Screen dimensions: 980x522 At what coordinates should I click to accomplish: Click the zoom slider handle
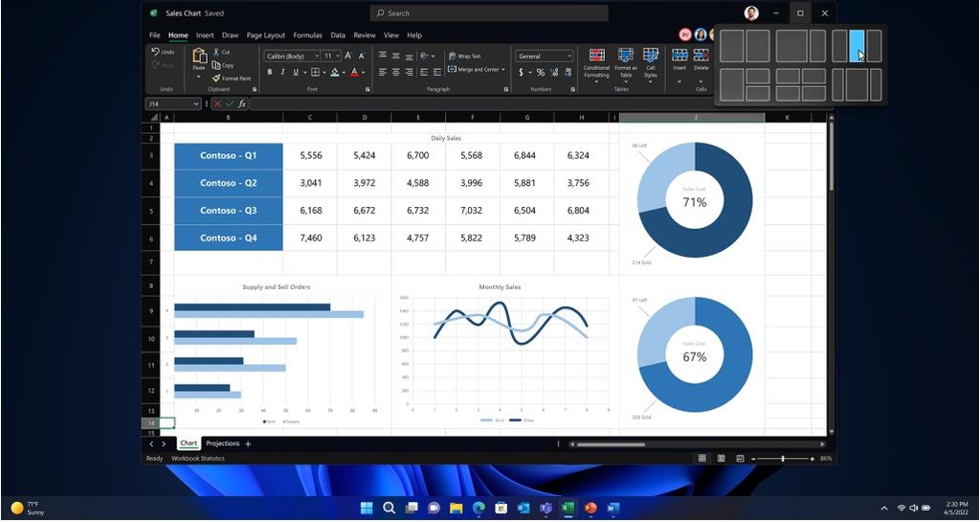point(783,459)
